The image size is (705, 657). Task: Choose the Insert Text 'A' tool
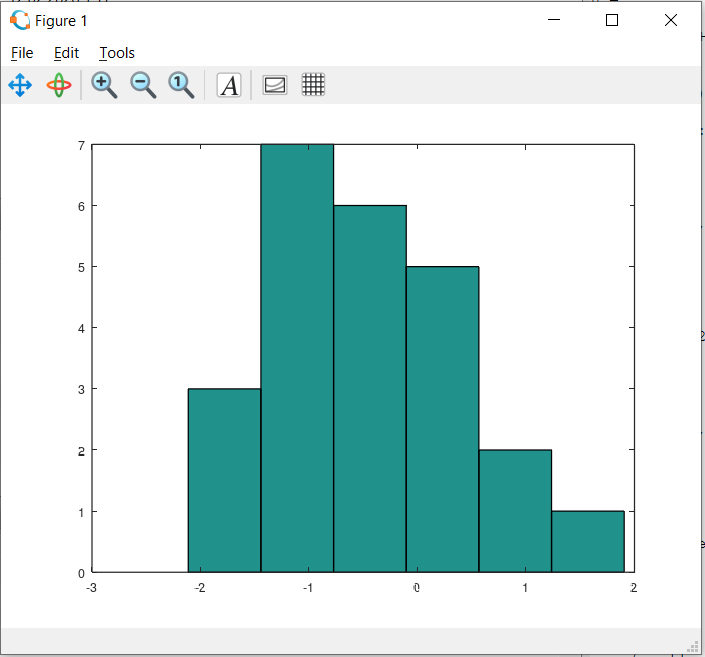[x=229, y=85]
